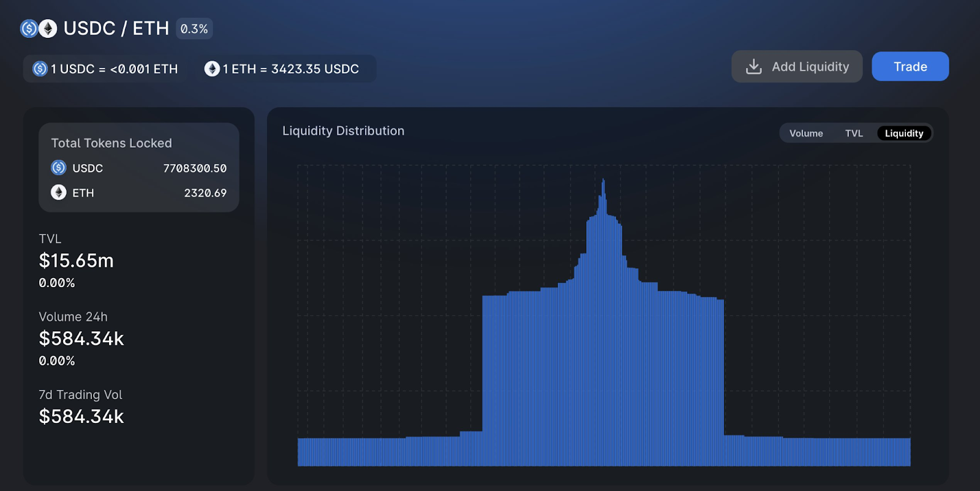
Task: Click the Volume 24h label
Action: tap(73, 317)
